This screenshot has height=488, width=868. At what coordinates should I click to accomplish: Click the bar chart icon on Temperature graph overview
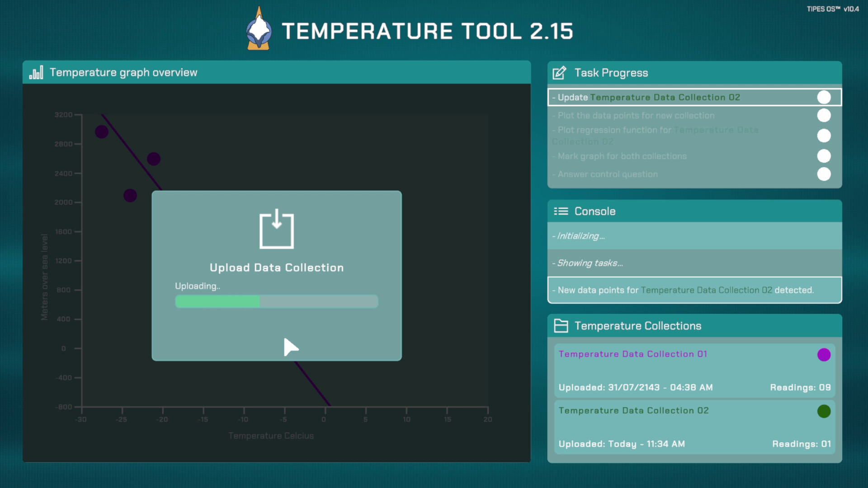click(37, 72)
